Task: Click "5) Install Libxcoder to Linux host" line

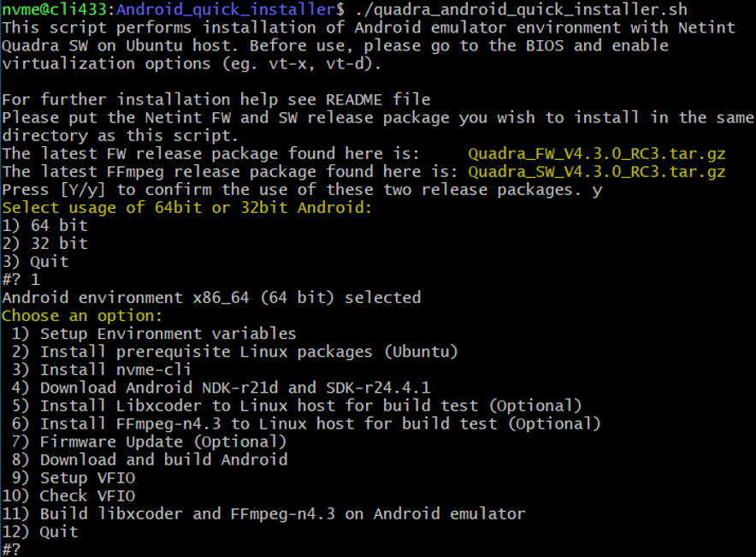Action: click(x=297, y=406)
